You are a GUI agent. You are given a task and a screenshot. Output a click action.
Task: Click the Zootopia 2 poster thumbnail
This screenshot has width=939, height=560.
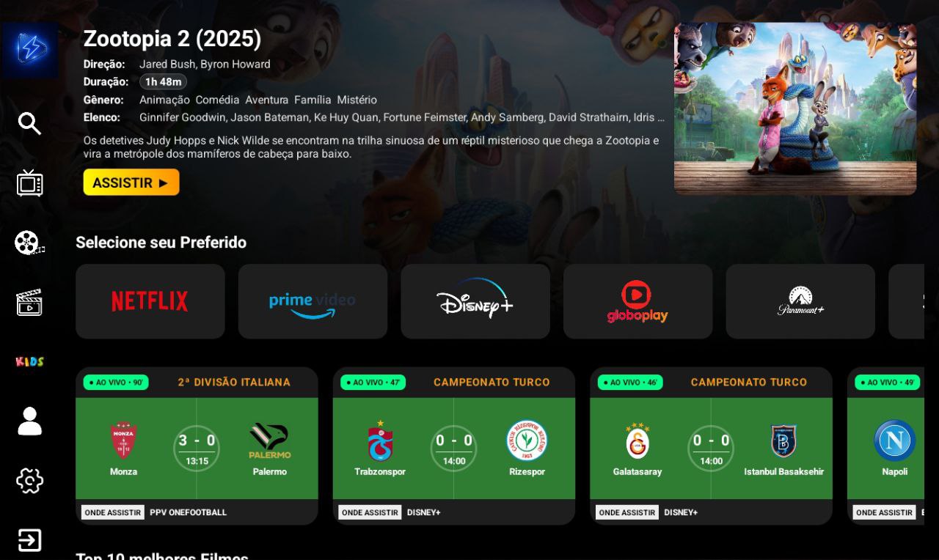tap(795, 108)
